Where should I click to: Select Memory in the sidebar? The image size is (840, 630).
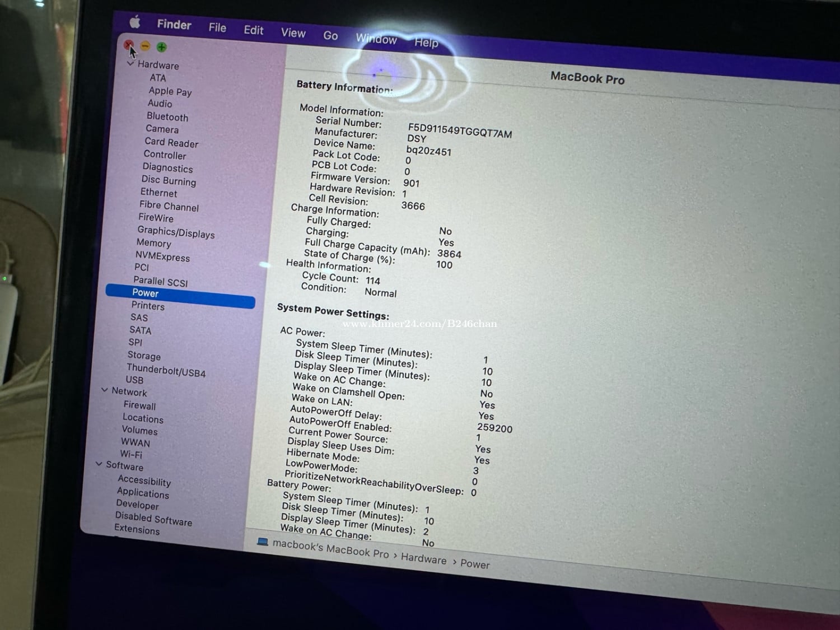(x=153, y=243)
